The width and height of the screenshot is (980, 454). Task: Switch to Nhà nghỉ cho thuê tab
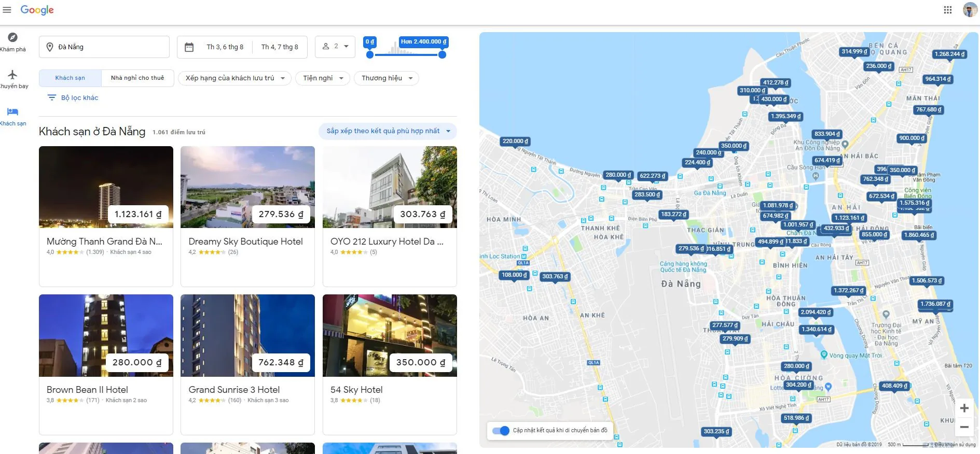click(x=137, y=78)
